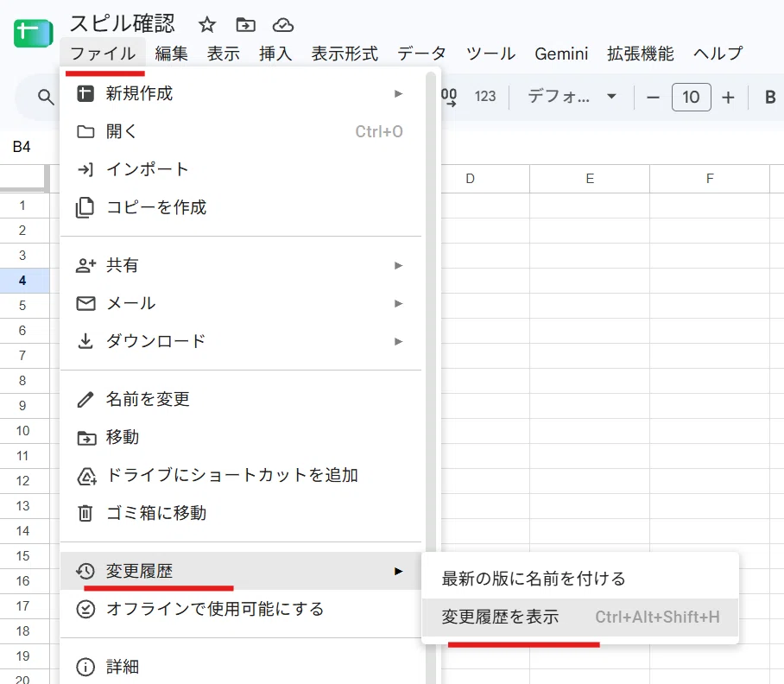Click the B4 name box
784x684 pixels.
22,147
